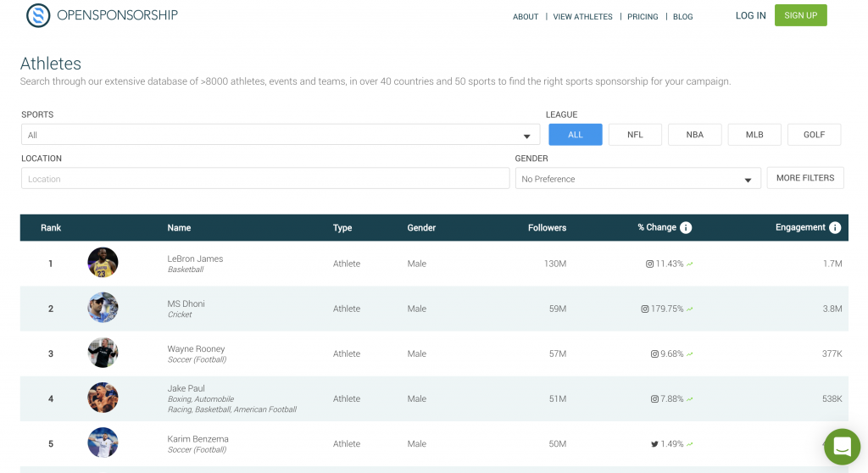This screenshot has width=868, height=473.
Task: Filter athletes by MLB league
Action: [x=754, y=135]
